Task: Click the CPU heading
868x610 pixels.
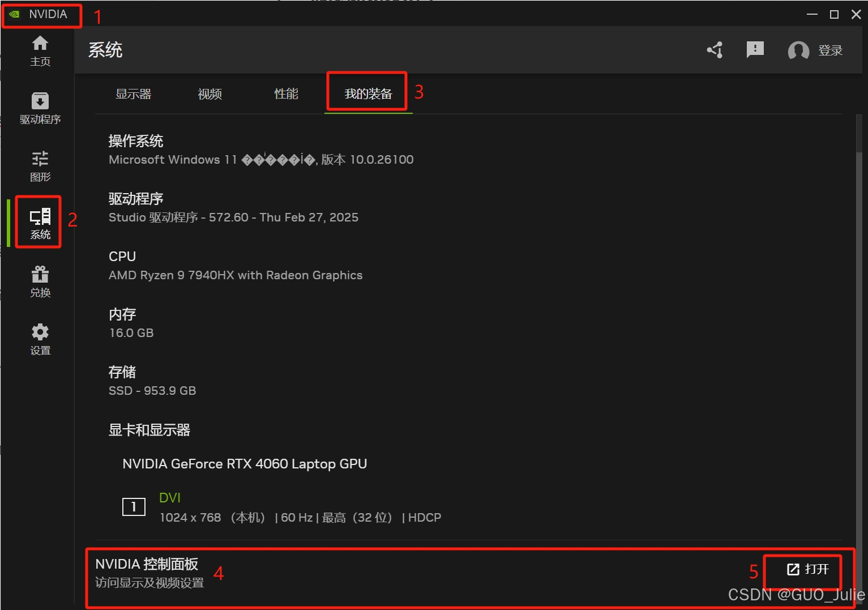Action: click(x=122, y=257)
